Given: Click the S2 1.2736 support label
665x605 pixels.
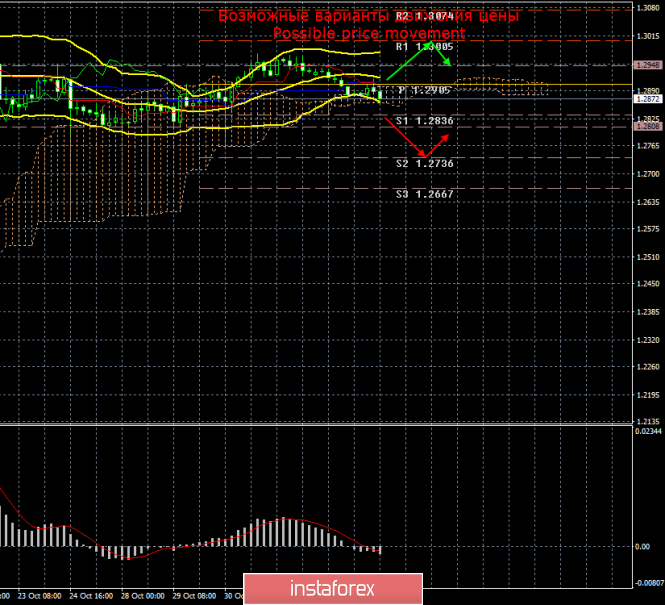Looking at the screenshot, I should pyautogui.click(x=425, y=164).
